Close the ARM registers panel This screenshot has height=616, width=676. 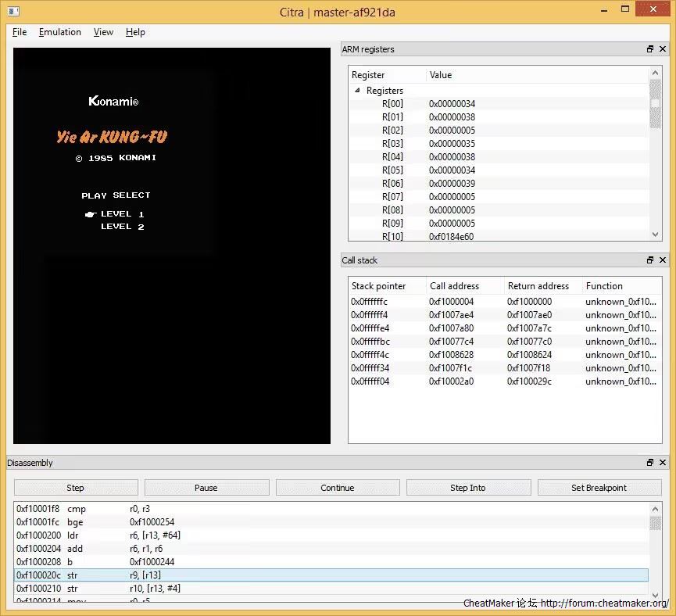(663, 49)
